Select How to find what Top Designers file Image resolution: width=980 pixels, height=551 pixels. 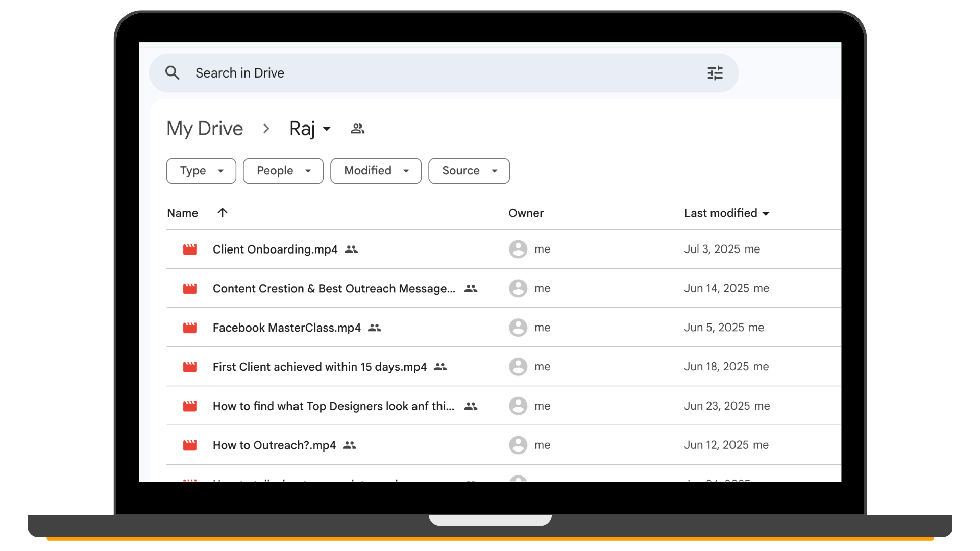click(333, 406)
